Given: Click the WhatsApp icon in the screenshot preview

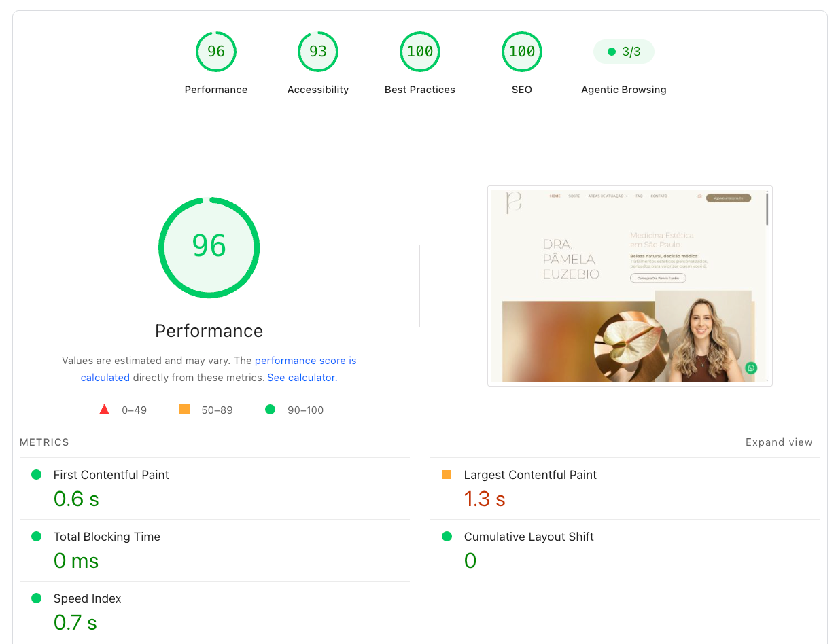Looking at the screenshot, I should point(751,368).
